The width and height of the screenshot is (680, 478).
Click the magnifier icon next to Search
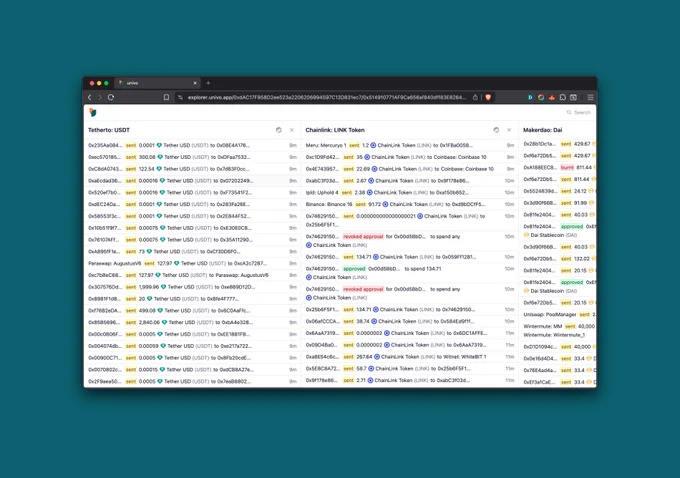tap(569, 112)
